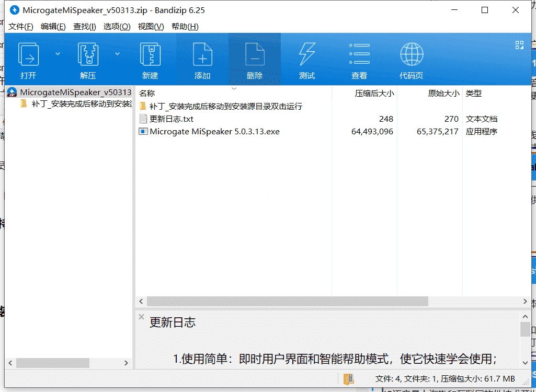Sort by the 原始大小 column header
Image resolution: width=536 pixels, height=392 pixels.
pyautogui.click(x=443, y=94)
